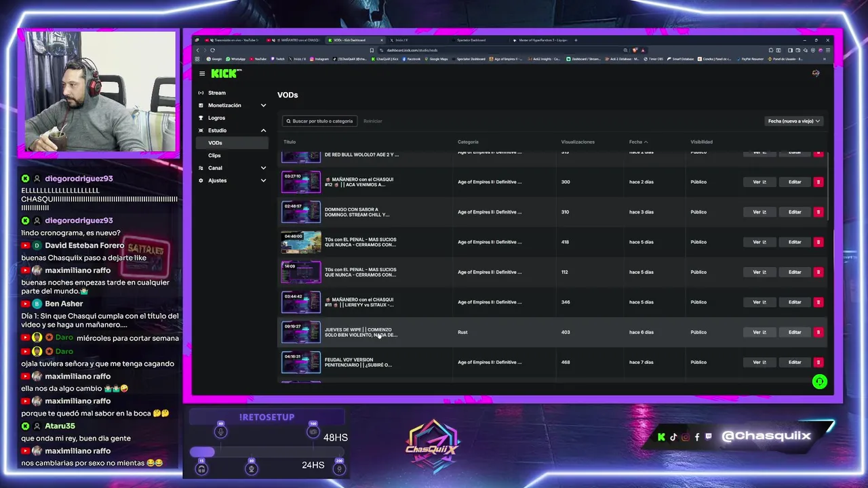Open the 02:46:57 DOMINGO CON SABOR thumbnail
This screenshot has width=868, height=488.
pos(301,212)
